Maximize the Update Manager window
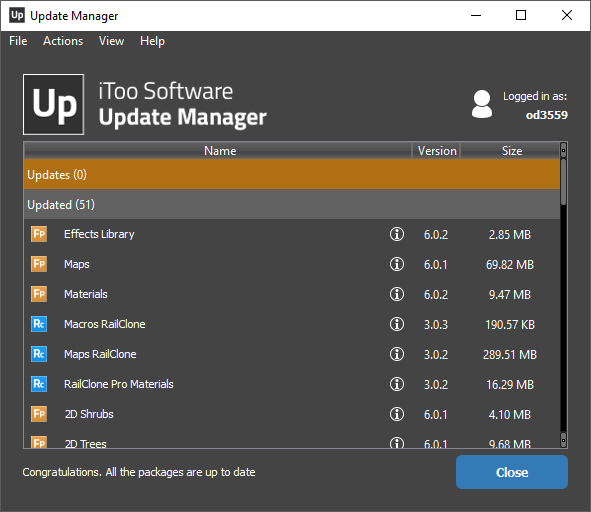 coord(521,15)
